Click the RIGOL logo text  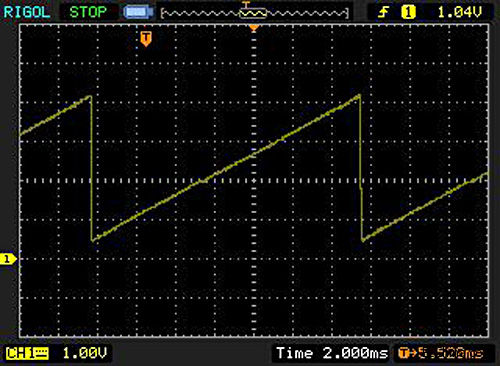click(27, 12)
